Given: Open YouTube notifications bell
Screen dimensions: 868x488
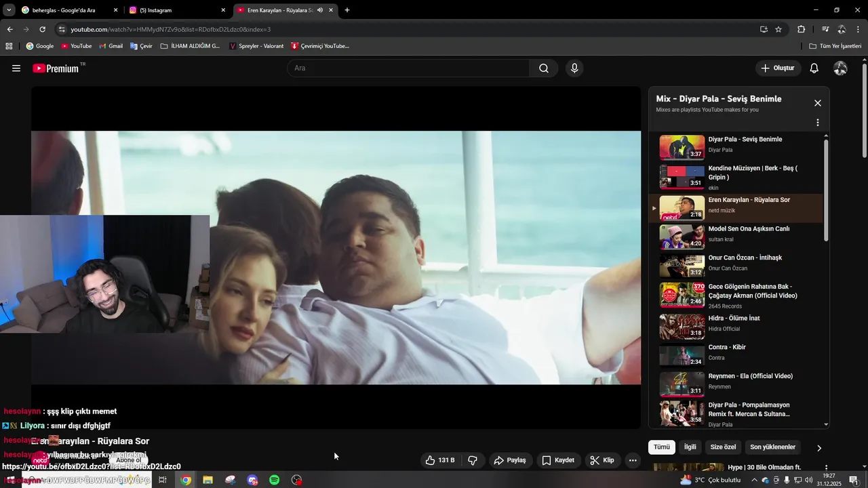Looking at the screenshot, I should [x=814, y=68].
